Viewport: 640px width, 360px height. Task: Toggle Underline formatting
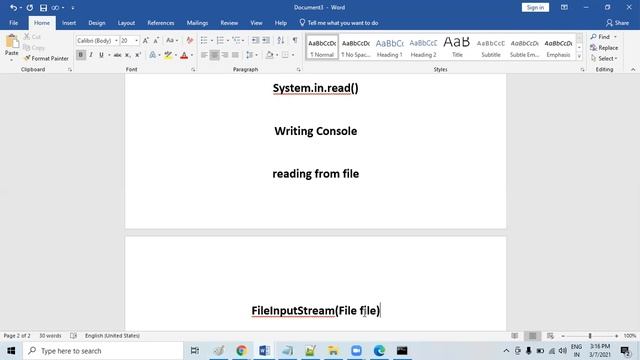(101, 55)
